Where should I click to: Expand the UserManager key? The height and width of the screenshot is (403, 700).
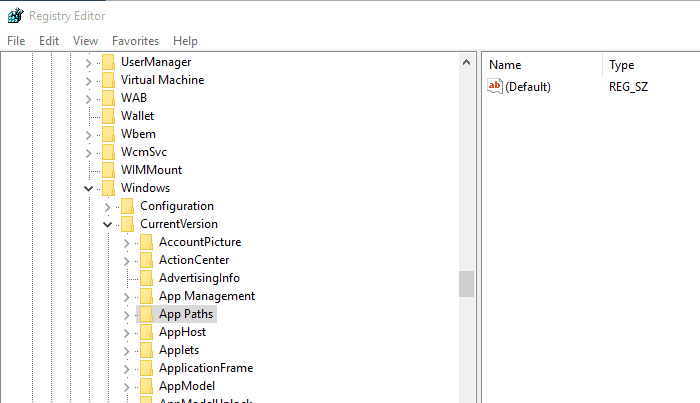88,63
